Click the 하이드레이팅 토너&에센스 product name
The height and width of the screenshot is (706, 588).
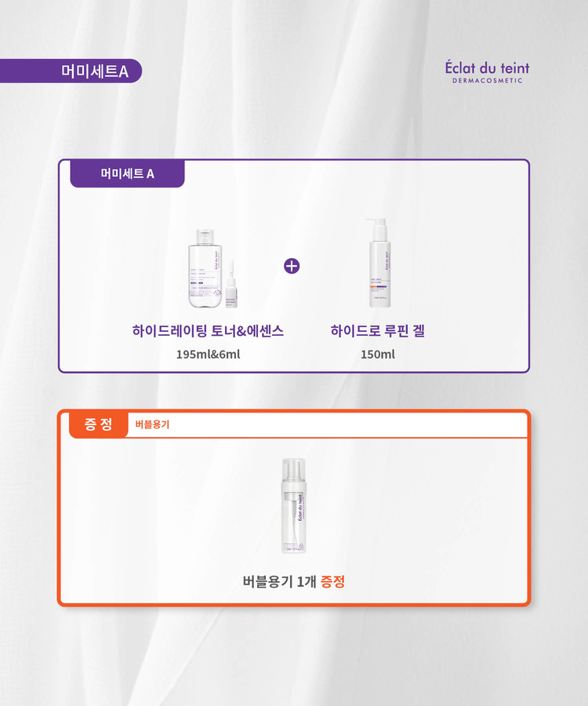[208, 331]
